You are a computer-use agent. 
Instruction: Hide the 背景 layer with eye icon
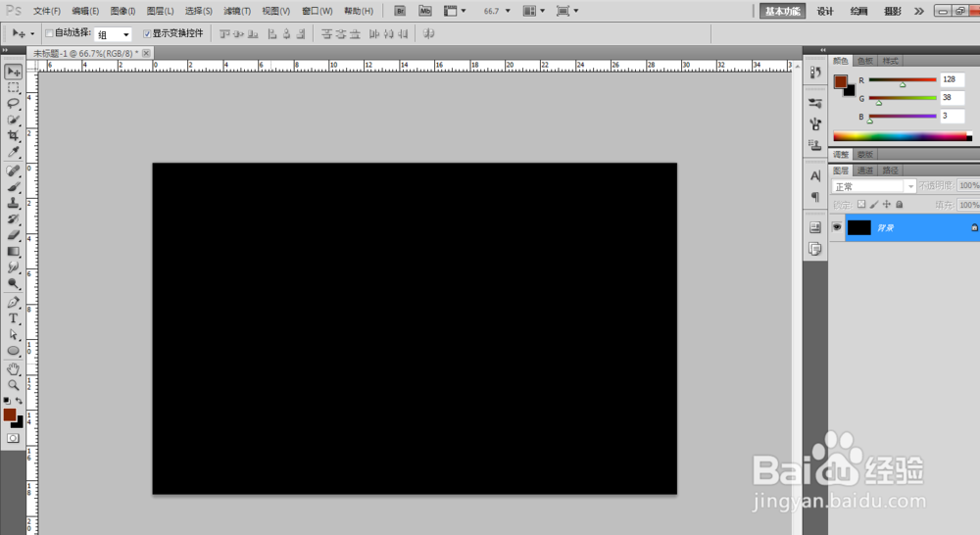[837, 227]
